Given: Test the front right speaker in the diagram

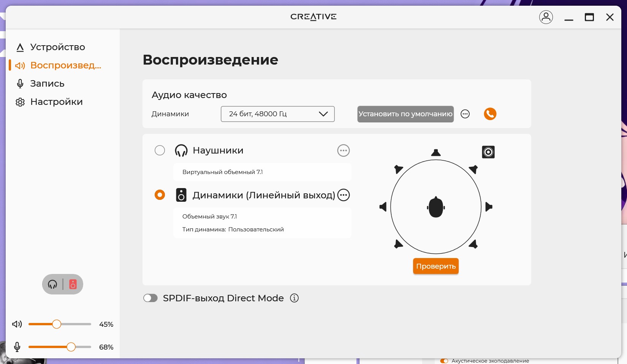Looking at the screenshot, I should coord(473,169).
